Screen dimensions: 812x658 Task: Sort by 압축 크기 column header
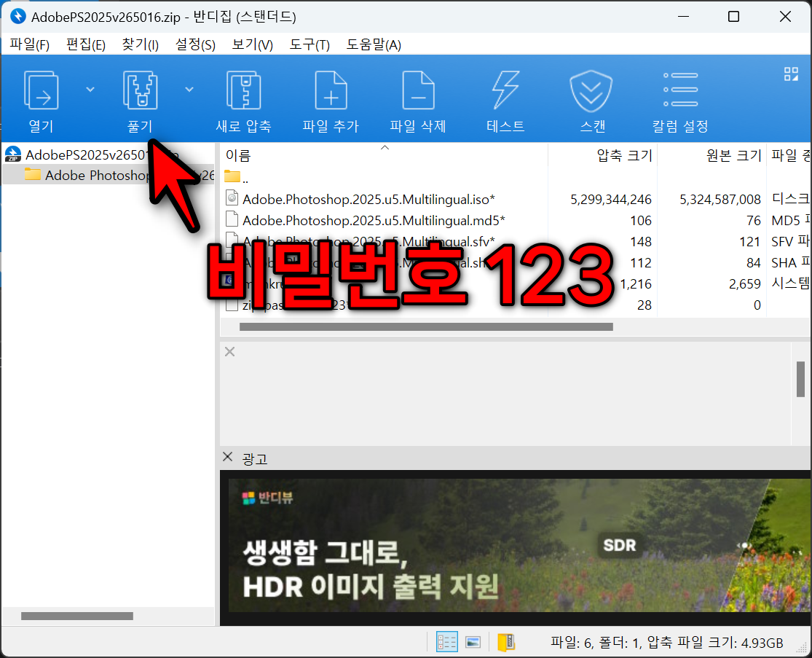[x=603, y=155]
